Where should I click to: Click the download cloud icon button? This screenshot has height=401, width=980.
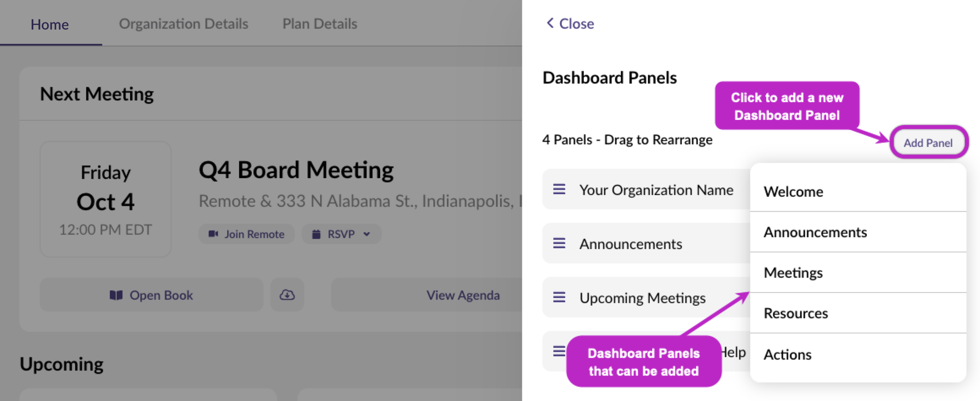[287, 295]
